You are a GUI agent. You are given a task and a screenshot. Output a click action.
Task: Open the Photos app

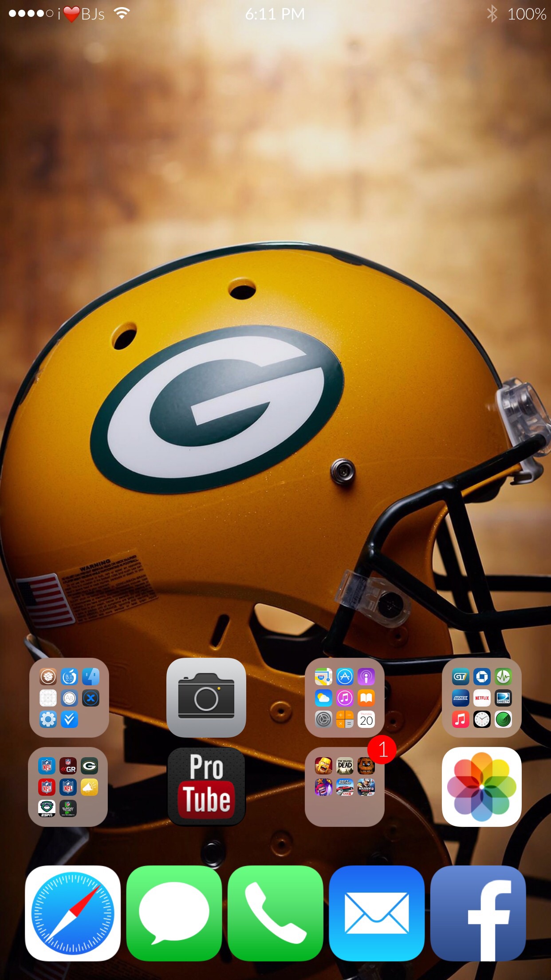(x=482, y=786)
